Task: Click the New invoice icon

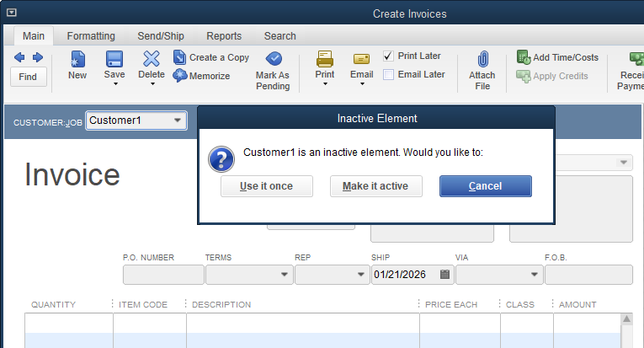Action: (77, 60)
